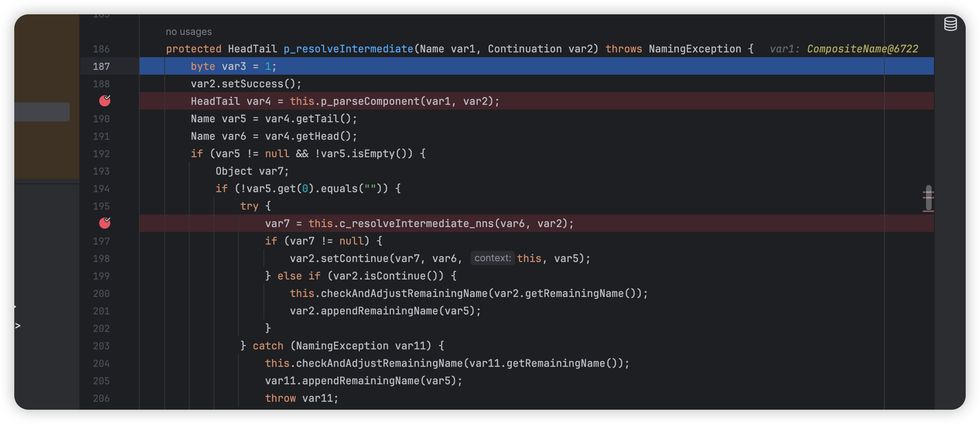Remove breakpoint on p_parseComponent line
The height and width of the screenshot is (424, 980).
click(x=105, y=101)
